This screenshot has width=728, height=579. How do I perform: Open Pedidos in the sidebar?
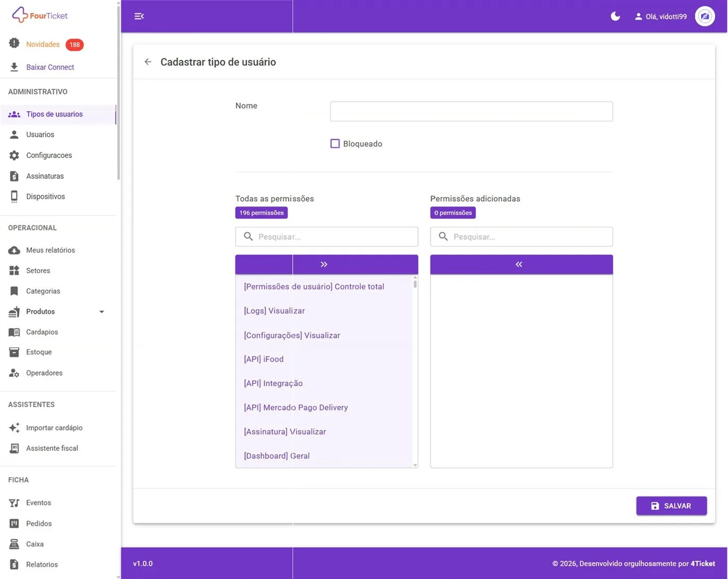58,523
